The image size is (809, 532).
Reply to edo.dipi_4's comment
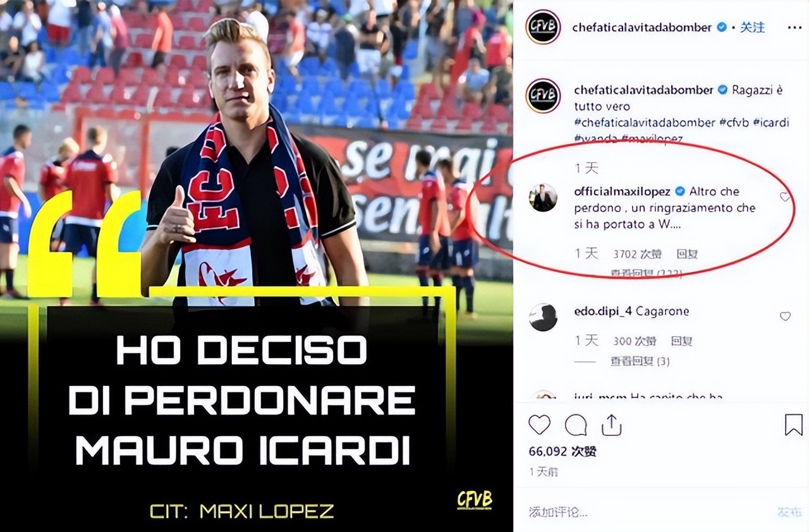(x=681, y=341)
